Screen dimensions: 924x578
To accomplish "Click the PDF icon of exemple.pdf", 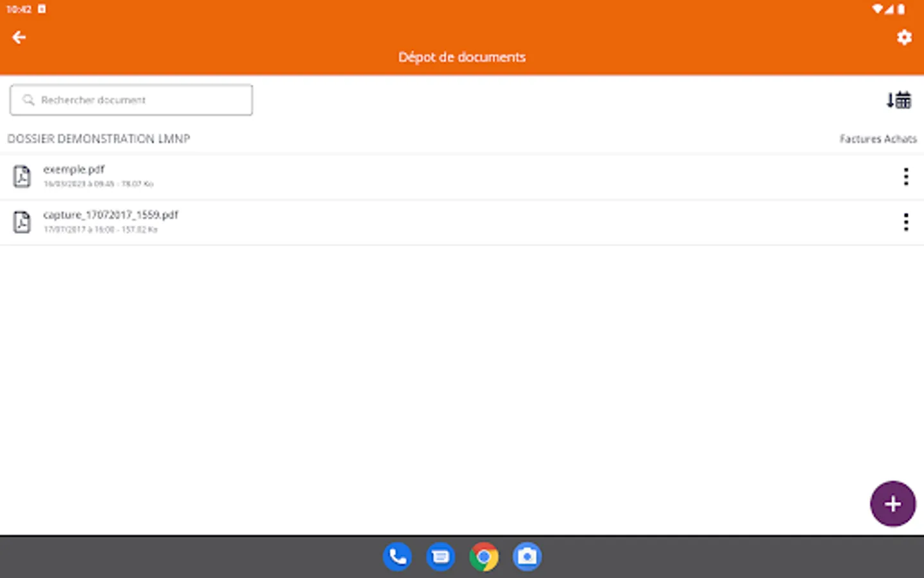I will [22, 176].
